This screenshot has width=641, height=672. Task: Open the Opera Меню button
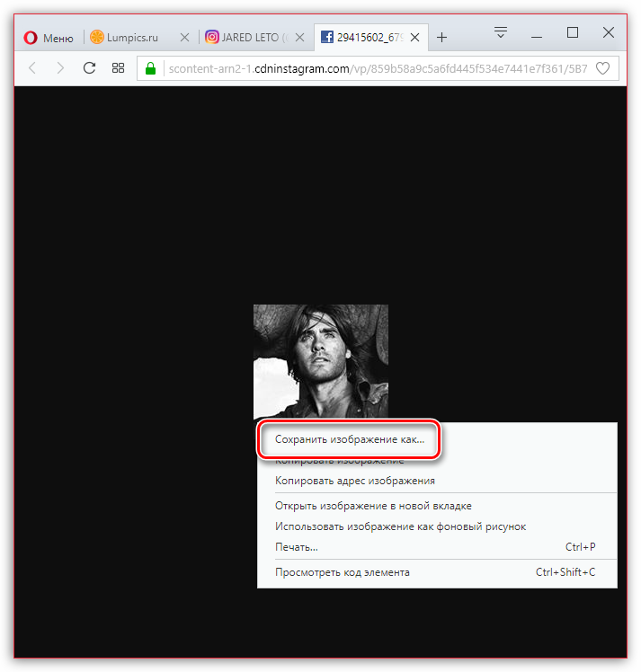coord(49,38)
